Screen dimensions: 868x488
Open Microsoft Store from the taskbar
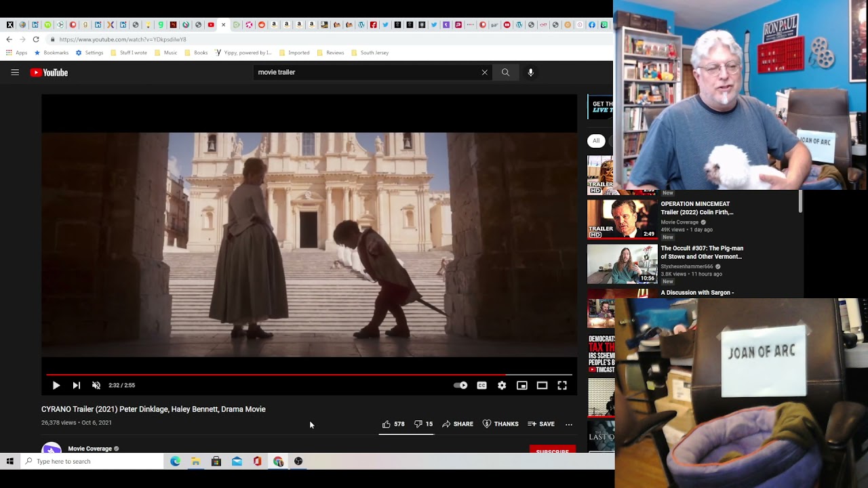[x=216, y=462]
